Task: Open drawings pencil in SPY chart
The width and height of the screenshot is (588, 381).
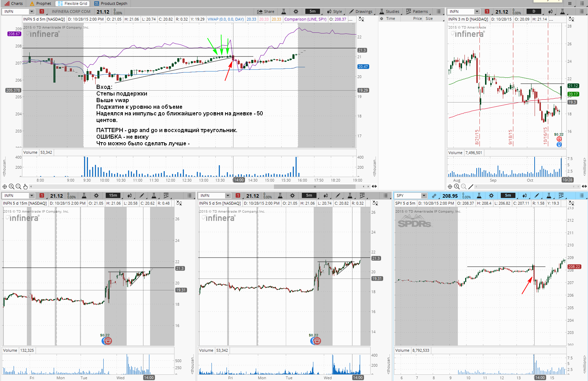Action: pyautogui.click(x=537, y=196)
